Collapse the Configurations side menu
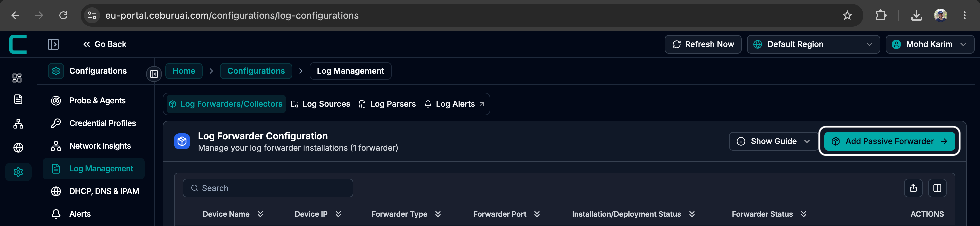The width and height of the screenshot is (980, 226). pos(154,74)
